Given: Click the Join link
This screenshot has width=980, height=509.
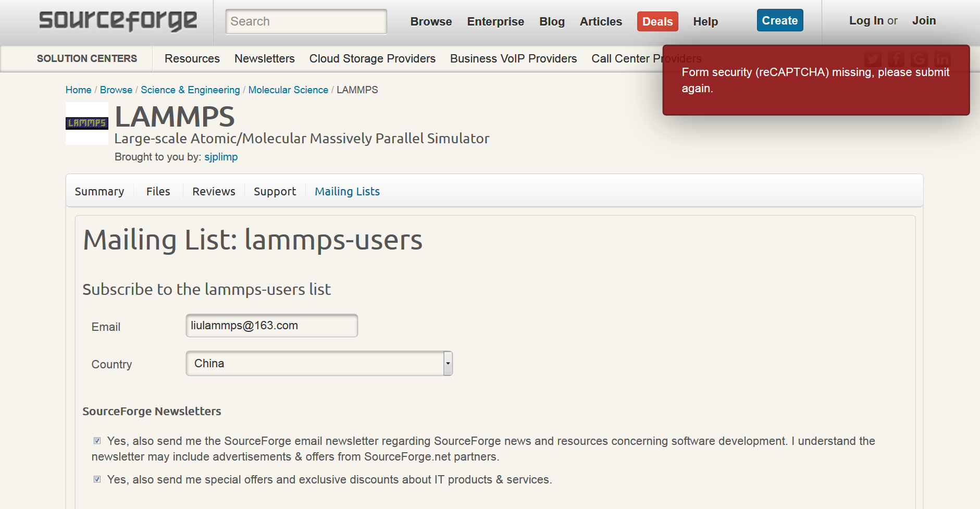Looking at the screenshot, I should (924, 20).
